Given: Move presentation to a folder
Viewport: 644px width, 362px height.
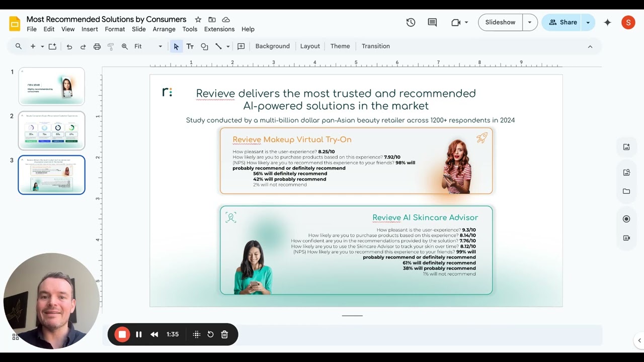Looking at the screenshot, I should click(x=212, y=20).
